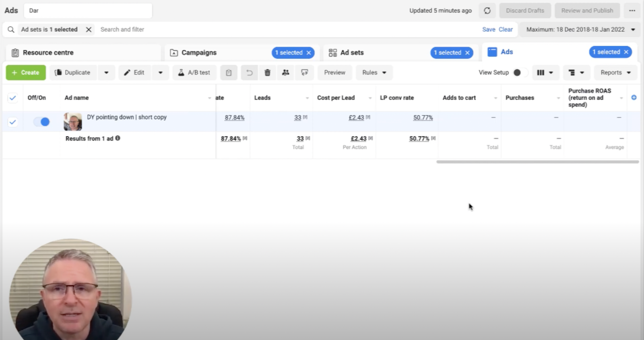Click the clipboard paste icon in toolbar
The height and width of the screenshot is (340, 644).
tap(229, 72)
